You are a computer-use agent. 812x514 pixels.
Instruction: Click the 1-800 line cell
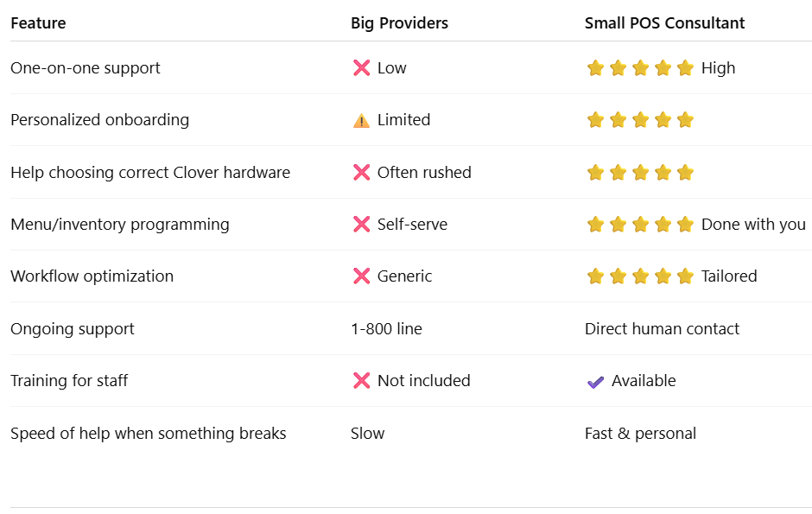point(386,328)
